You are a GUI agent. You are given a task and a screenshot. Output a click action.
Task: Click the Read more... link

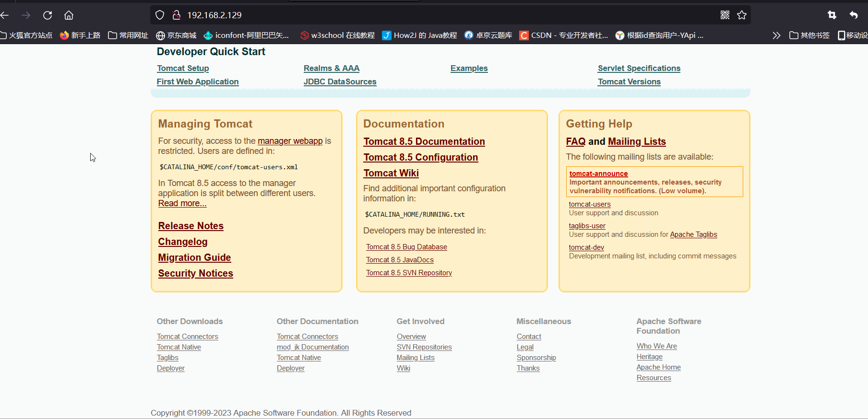(182, 203)
